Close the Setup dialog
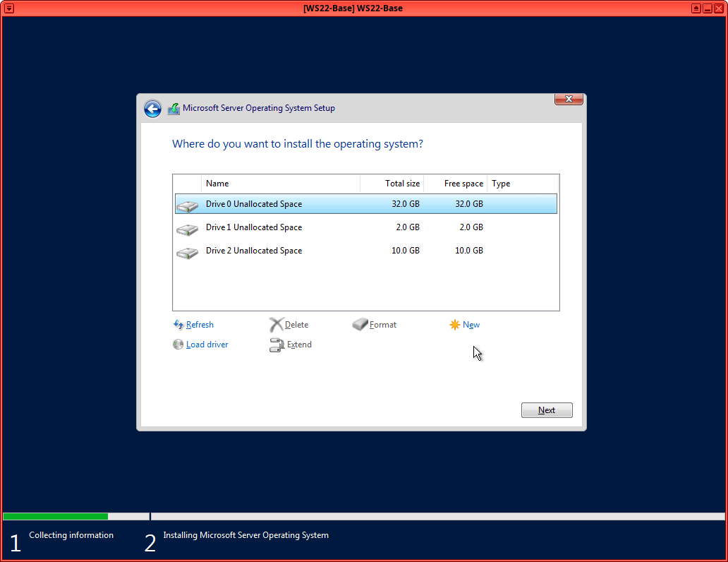The height and width of the screenshot is (562, 728). coord(569,99)
